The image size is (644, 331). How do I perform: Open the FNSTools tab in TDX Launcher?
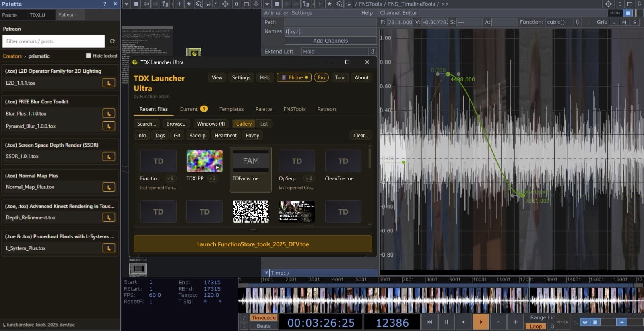[294, 109]
